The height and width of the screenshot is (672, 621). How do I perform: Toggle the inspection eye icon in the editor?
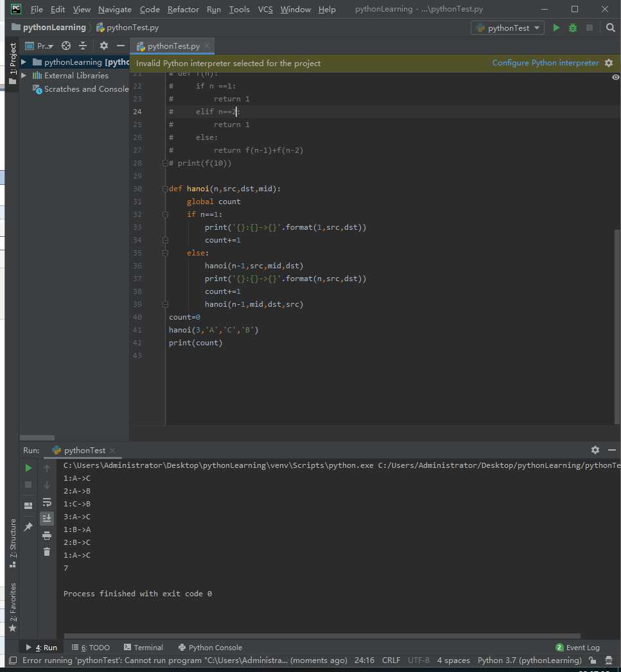pyautogui.click(x=615, y=77)
